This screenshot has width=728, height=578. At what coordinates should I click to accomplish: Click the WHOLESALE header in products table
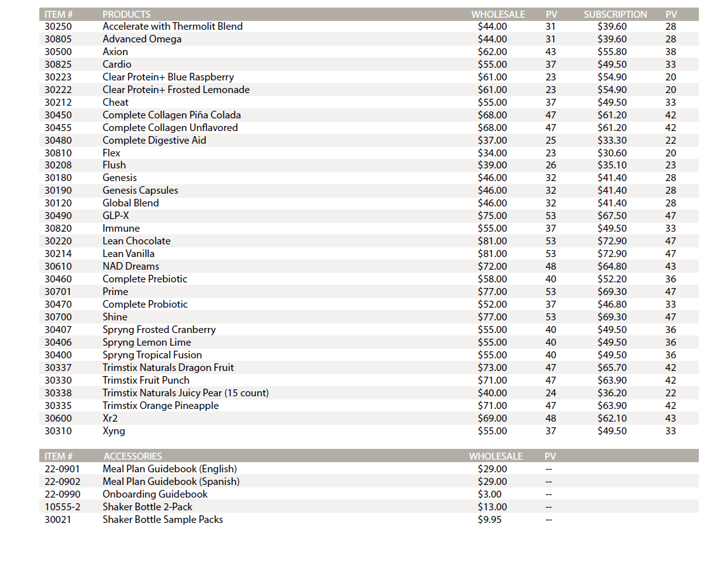pos(498,15)
